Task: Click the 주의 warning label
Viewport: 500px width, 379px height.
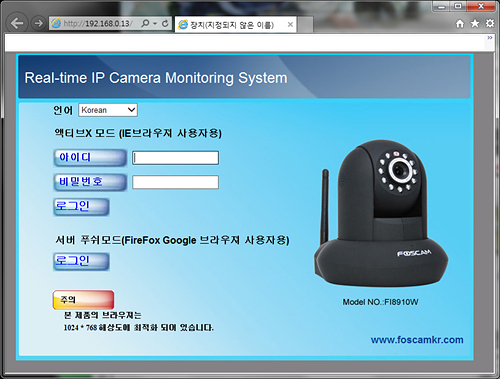Action: [83, 300]
